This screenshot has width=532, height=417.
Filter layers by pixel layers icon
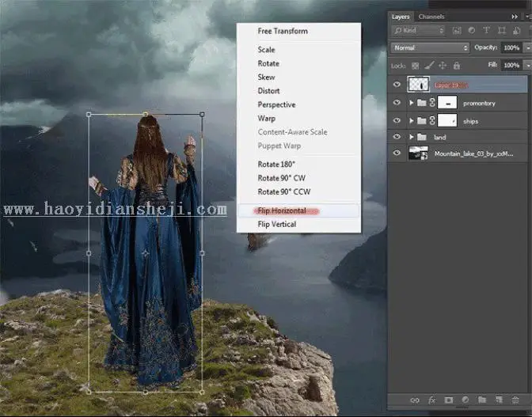pos(457,31)
